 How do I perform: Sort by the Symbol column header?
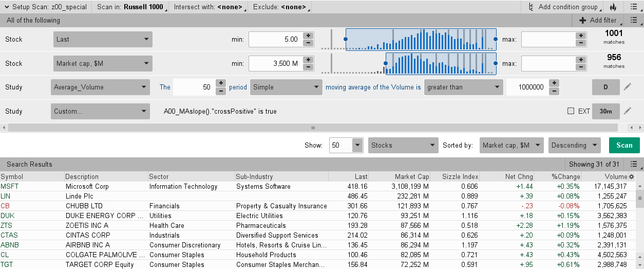coord(32,177)
